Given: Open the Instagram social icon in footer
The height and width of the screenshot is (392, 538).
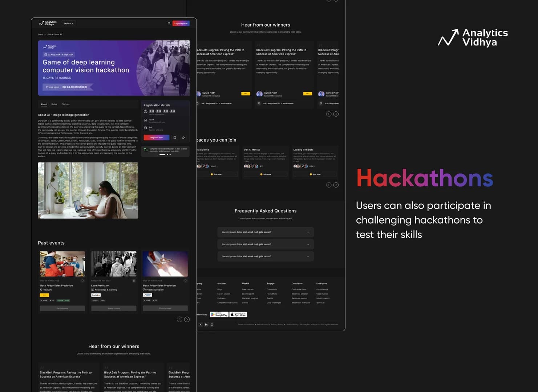Looking at the screenshot, I should click(x=212, y=324).
